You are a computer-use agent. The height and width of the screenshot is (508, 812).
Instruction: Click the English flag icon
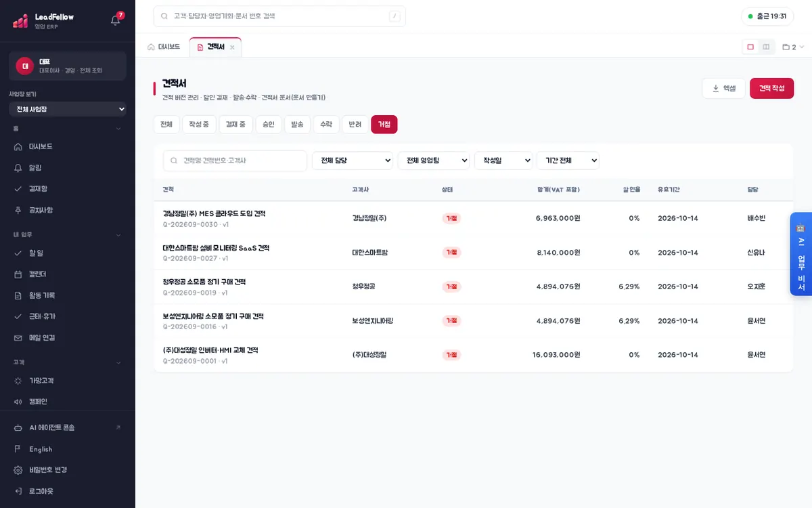point(18,449)
